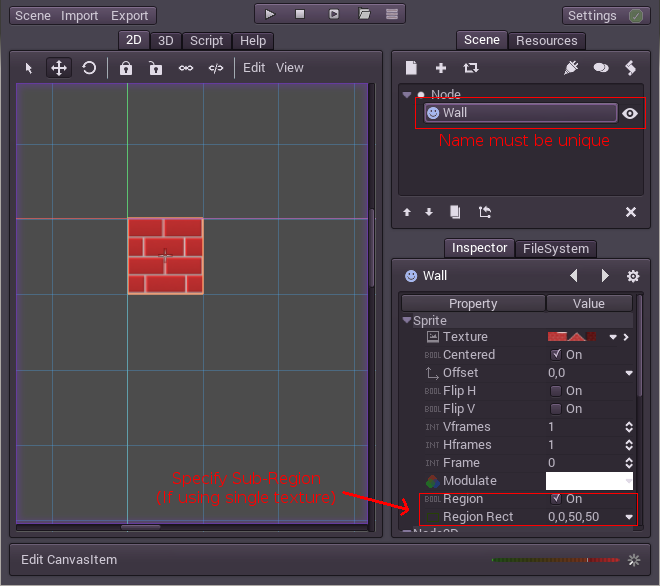The image size is (660, 586).
Task: Collapse the Node tree item
Action: click(x=406, y=94)
